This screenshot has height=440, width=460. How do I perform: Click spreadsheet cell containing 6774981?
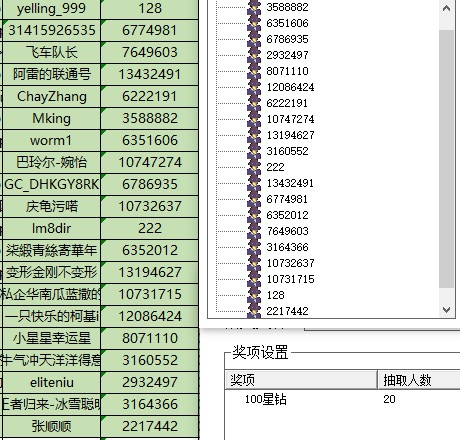150,30
